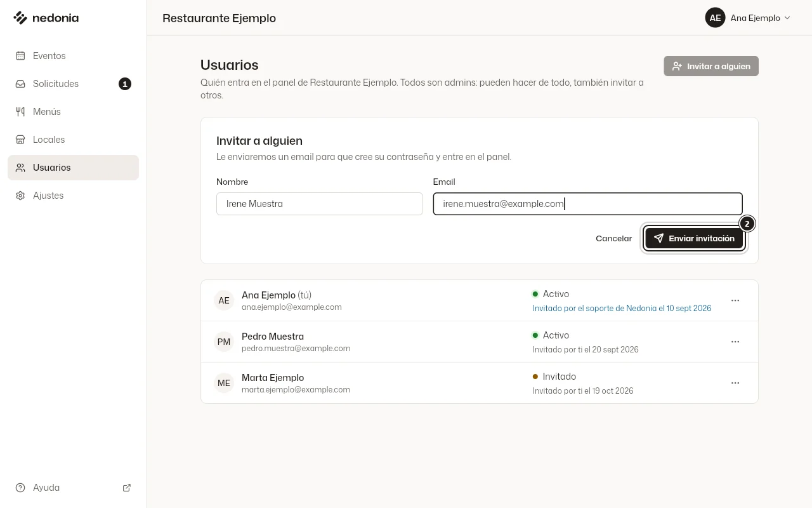Viewport: 812px width, 508px height.
Task: Click the Ayuda question mark icon
Action: pyautogui.click(x=20, y=488)
